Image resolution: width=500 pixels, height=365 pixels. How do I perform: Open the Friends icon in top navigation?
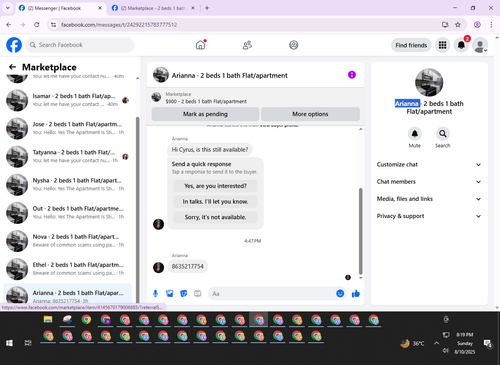tap(247, 45)
